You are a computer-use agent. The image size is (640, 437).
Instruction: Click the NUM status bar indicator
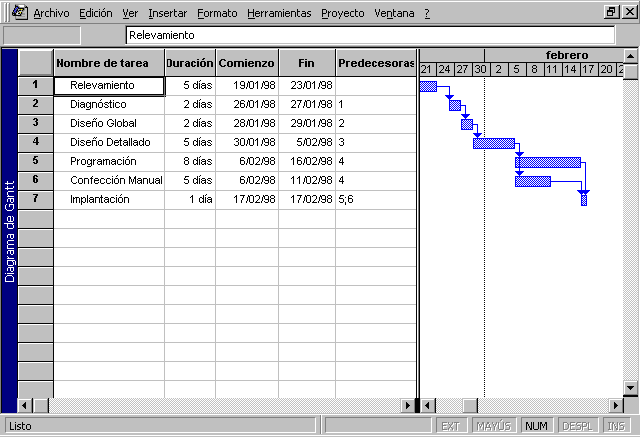pyautogui.click(x=536, y=426)
